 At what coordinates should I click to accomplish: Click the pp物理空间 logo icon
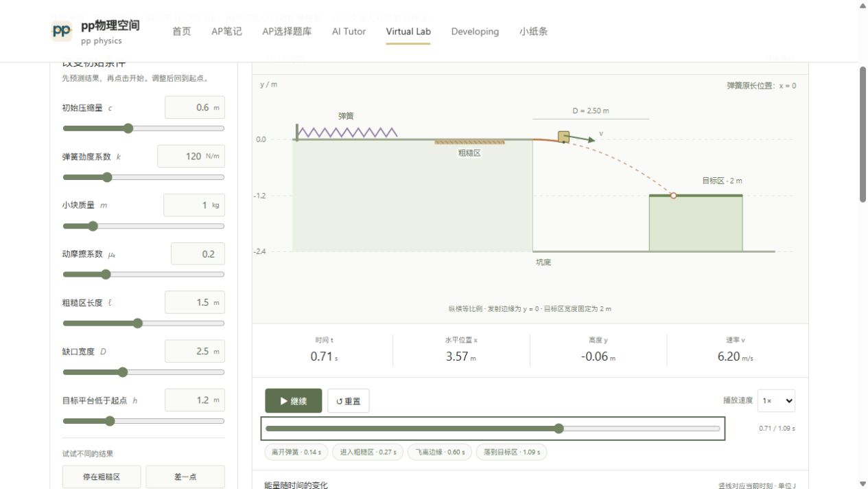click(x=62, y=31)
